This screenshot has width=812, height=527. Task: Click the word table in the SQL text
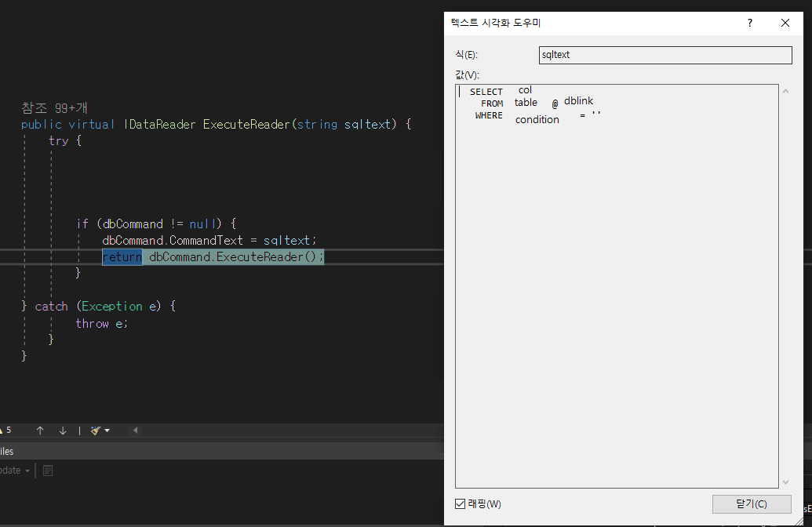526,103
